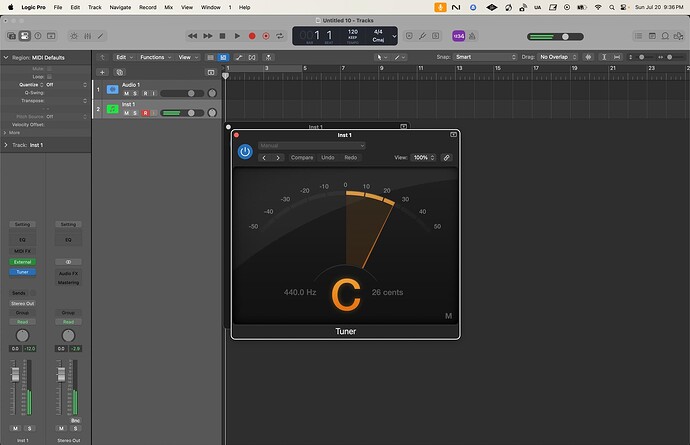Click the Audio 1 track icon
The image size is (690, 445).
coord(113,89)
